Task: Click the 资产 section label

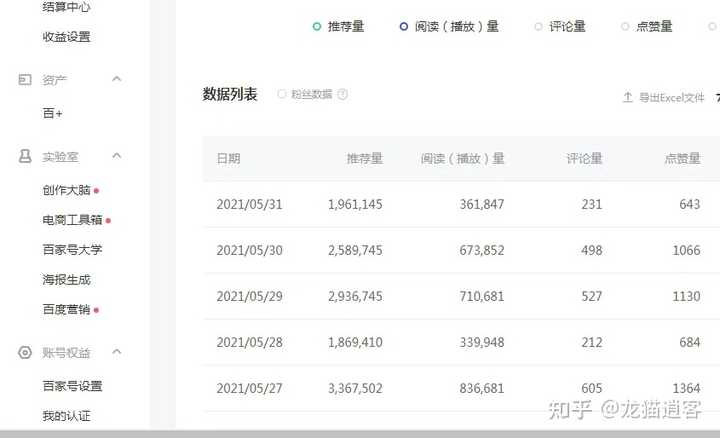Action: pyautogui.click(x=54, y=80)
